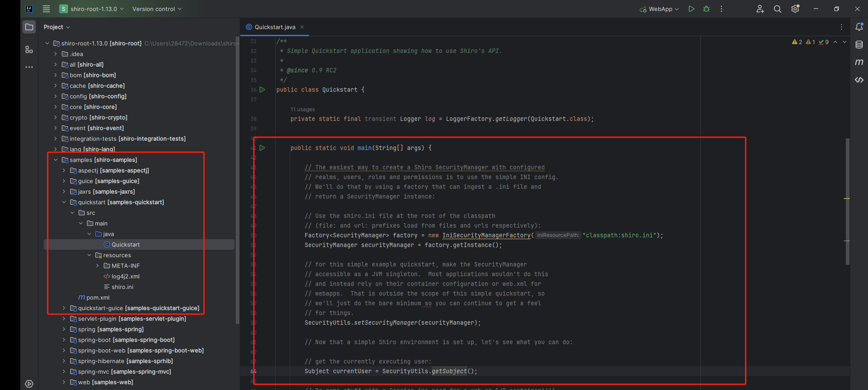This screenshot has height=390, width=868.
Task: Open Version control dropdown
Action: (x=157, y=9)
